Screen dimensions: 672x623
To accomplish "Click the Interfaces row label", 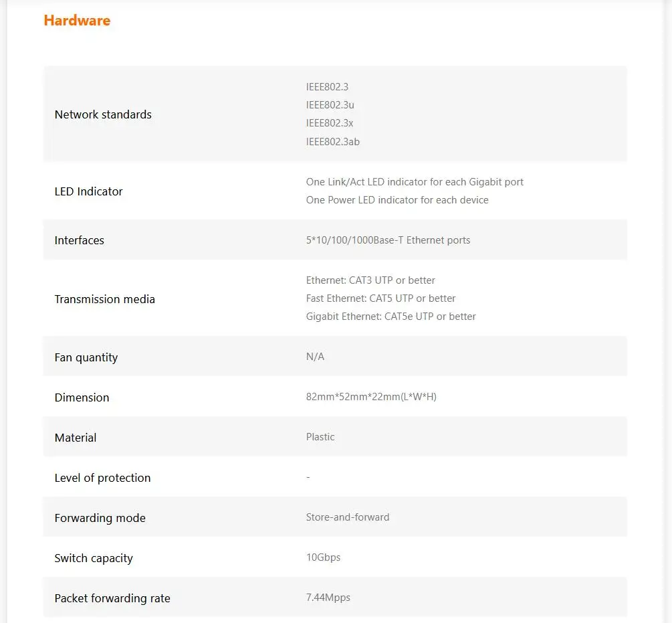I will 79,240.
